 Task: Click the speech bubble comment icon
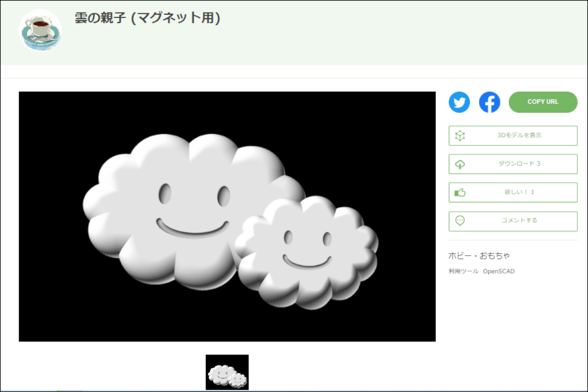[x=460, y=220]
